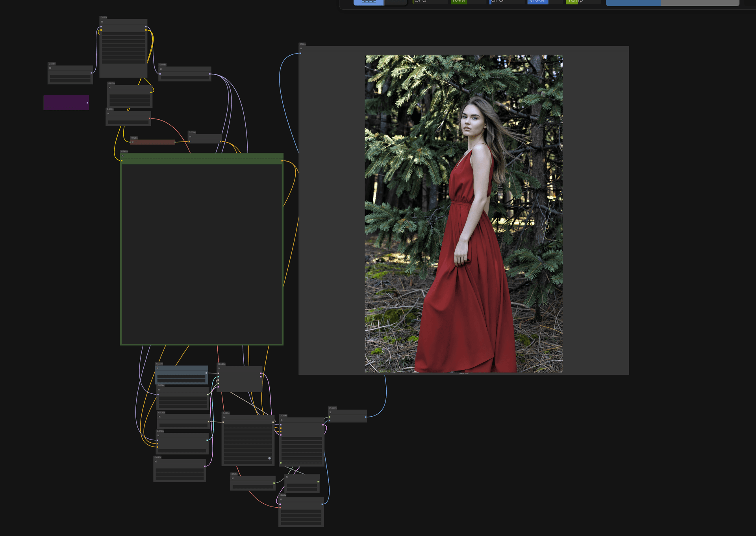Collapse the node timed 0.037s via its title icon
This screenshot has height=536, width=756.
(108, 113)
